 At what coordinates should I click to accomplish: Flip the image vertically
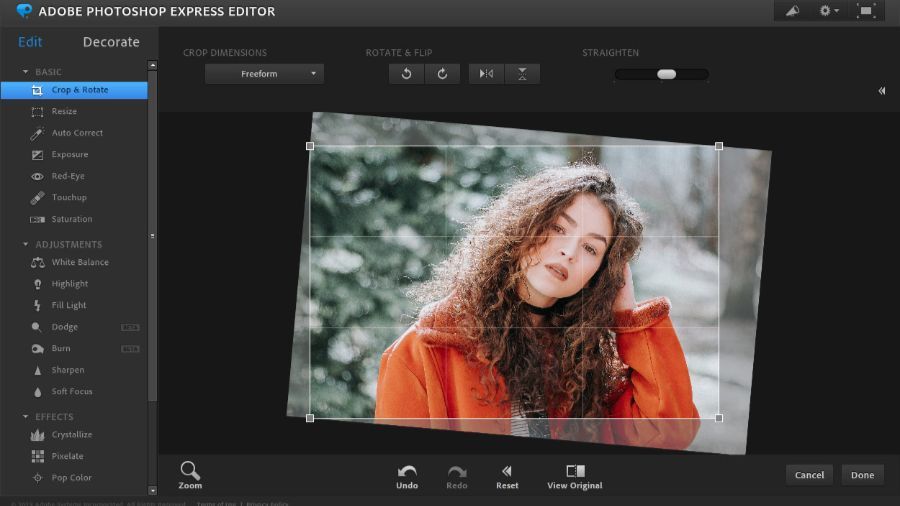[x=522, y=74]
